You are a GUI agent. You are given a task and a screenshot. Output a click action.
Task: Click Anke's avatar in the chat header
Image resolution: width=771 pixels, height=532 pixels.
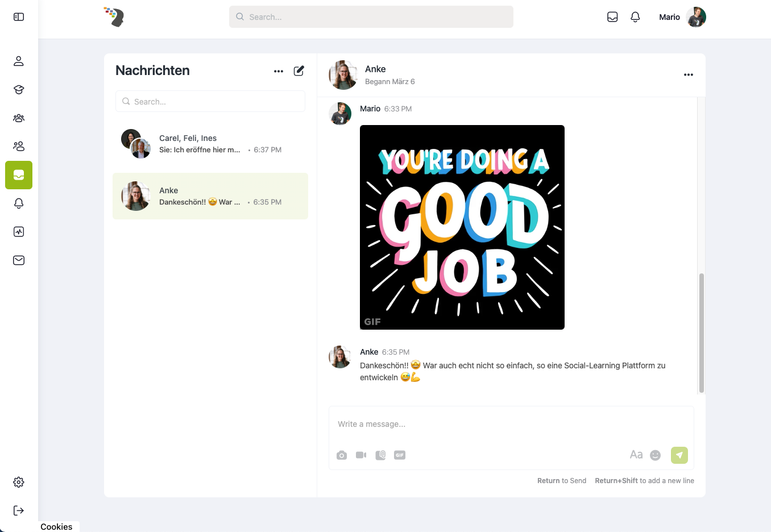(x=343, y=75)
